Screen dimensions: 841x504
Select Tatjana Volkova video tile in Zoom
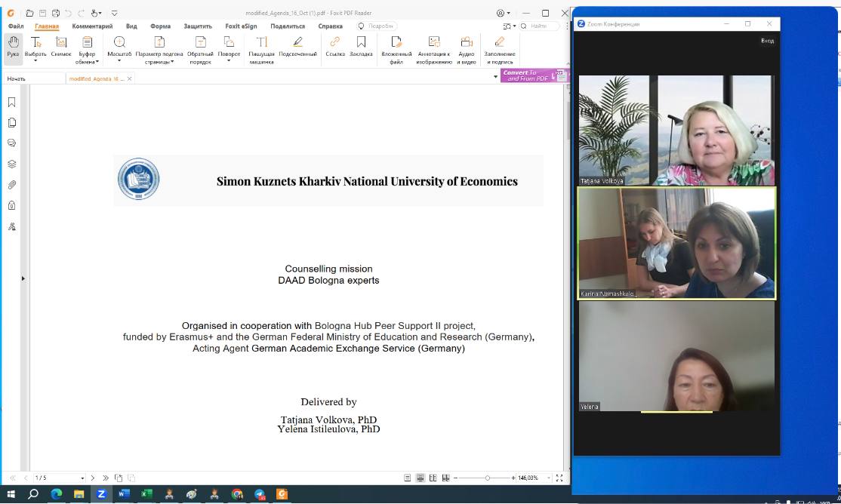point(676,130)
